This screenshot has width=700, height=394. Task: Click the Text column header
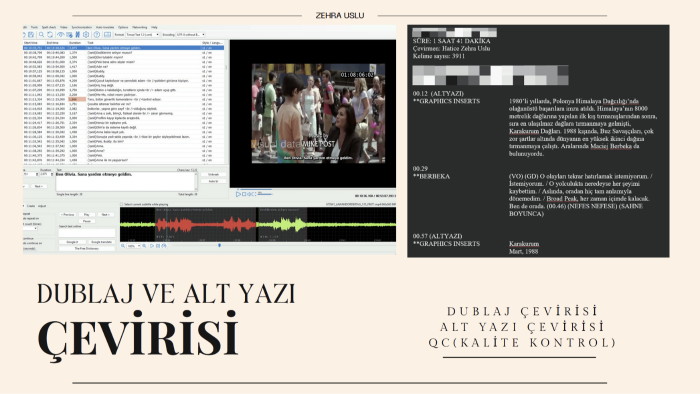point(143,43)
